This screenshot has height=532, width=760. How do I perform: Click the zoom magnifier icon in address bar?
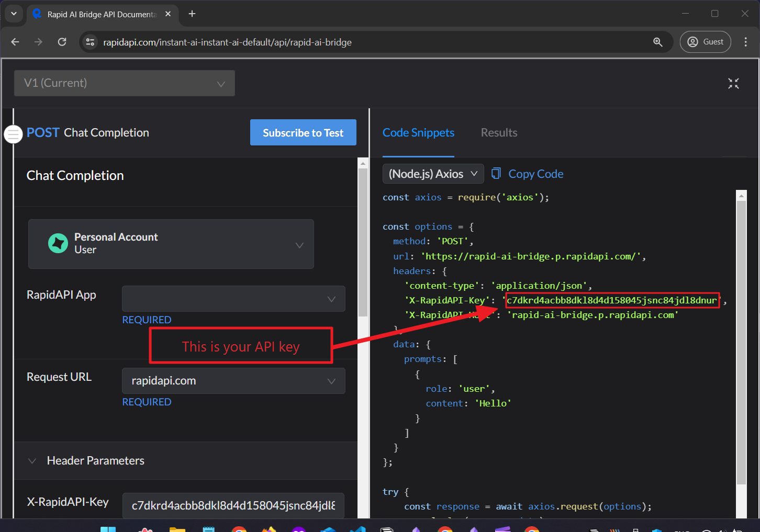click(658, 42)
